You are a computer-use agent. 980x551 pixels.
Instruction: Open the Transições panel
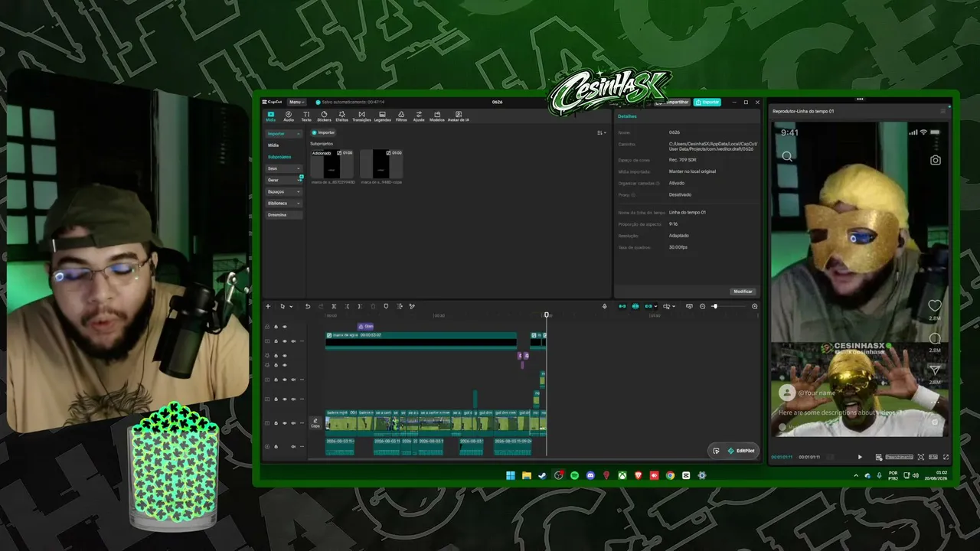(361, 116)
